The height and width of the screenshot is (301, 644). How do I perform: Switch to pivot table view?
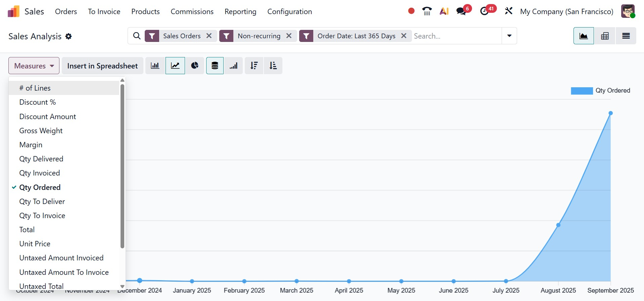coord(605,36)
